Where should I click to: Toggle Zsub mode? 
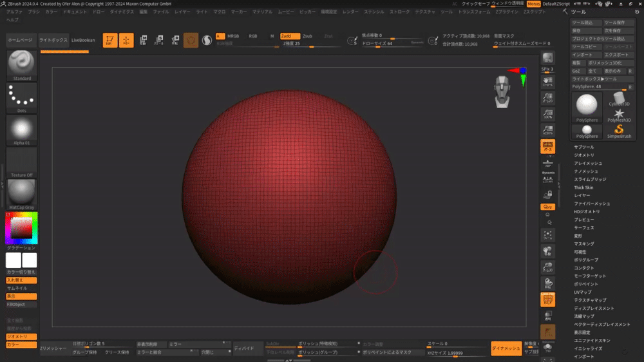307,36
